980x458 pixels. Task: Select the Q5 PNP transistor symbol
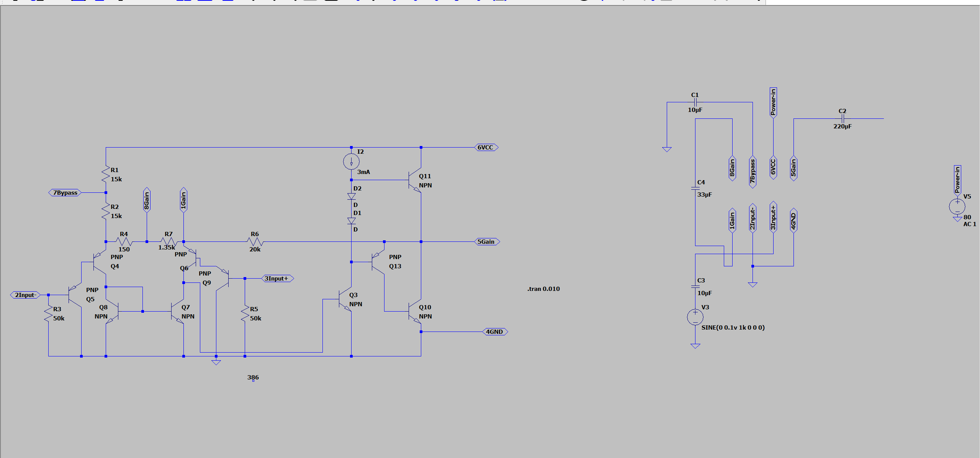(x=75, y=295)
